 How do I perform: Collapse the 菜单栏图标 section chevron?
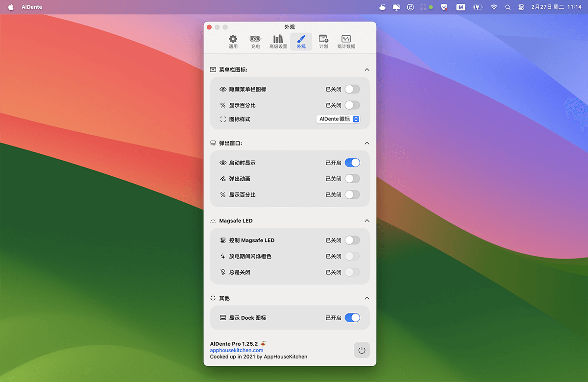coord(367,70)
